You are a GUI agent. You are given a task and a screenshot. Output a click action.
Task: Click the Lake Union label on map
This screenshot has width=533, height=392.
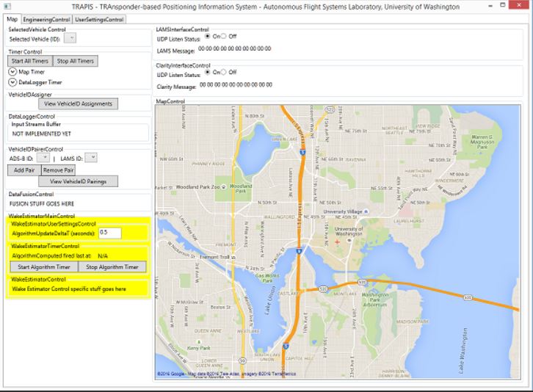(x=269, y=300)
